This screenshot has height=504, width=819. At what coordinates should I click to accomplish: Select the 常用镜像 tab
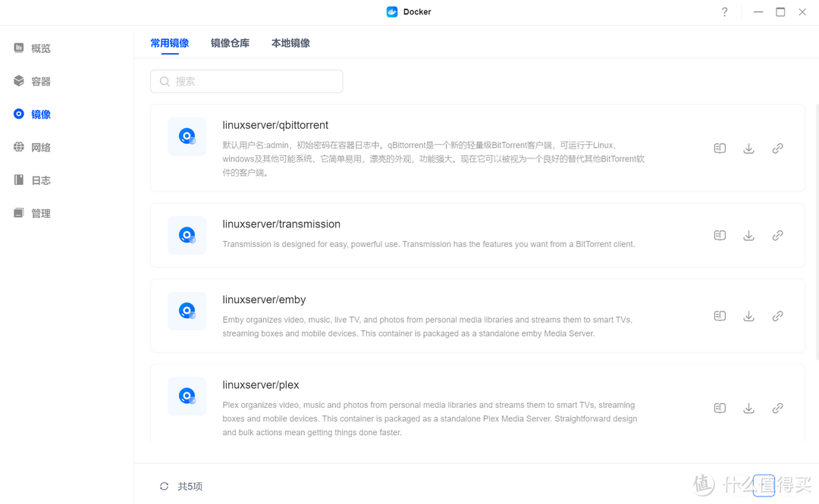tap(168, 43)
